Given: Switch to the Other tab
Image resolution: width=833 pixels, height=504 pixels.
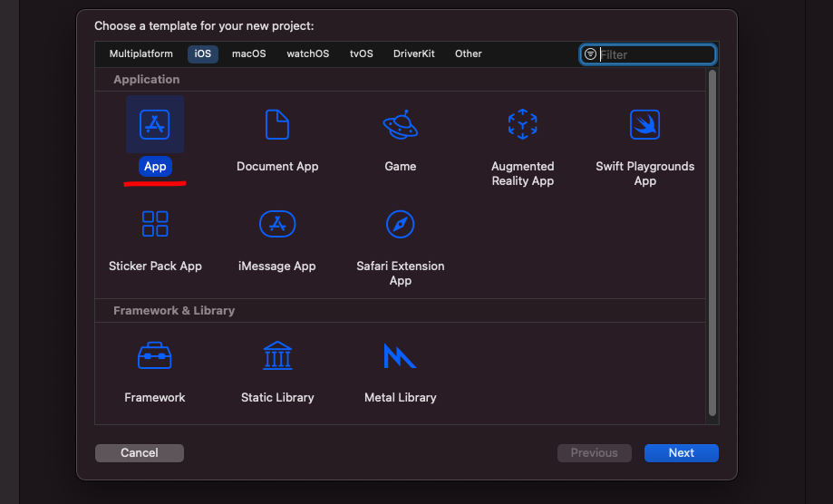Looking at the screenshot, I should [468, 53].
